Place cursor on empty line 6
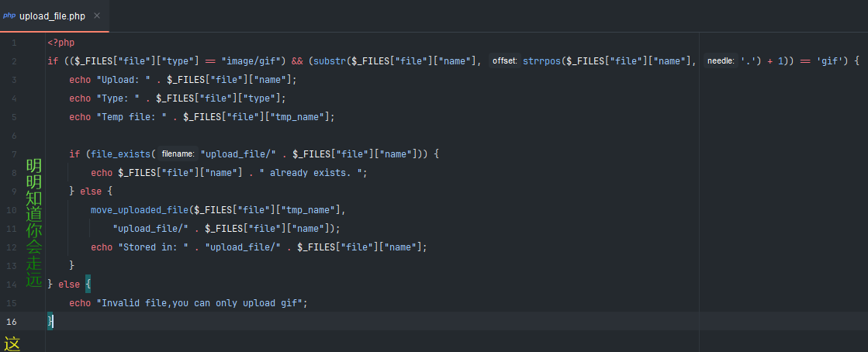Screen dimensions: 868x352 tap(233, 135)
